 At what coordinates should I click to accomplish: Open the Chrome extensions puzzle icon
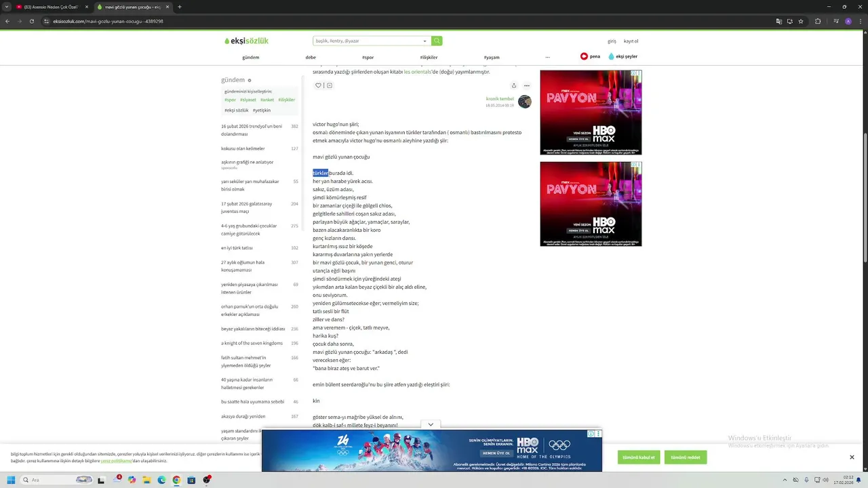coord(818,21)
